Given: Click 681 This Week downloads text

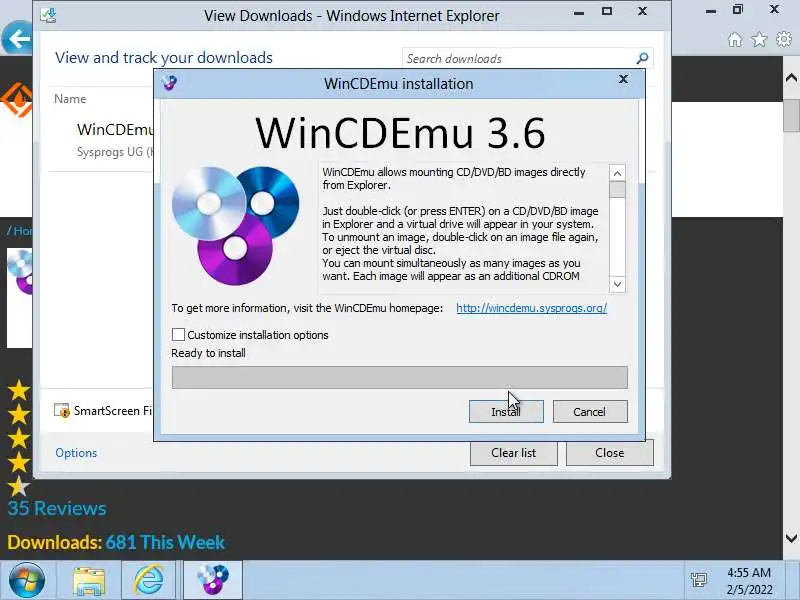Looking at the screenshot, I should (x=165, y=542).
